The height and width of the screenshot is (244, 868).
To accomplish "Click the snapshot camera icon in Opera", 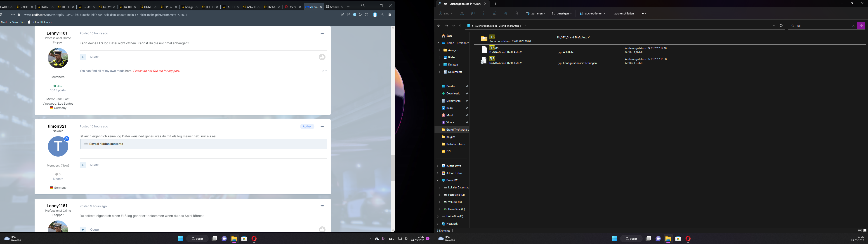I will tap(349, 15).
